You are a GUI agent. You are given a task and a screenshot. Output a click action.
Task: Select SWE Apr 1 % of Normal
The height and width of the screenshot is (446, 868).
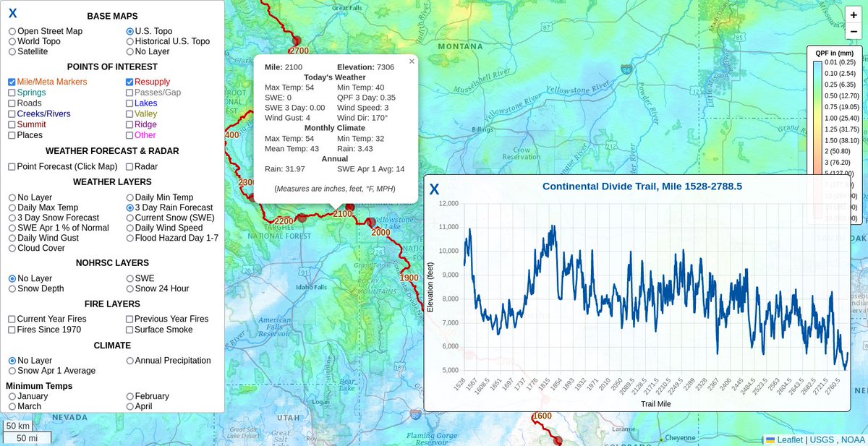12,228
